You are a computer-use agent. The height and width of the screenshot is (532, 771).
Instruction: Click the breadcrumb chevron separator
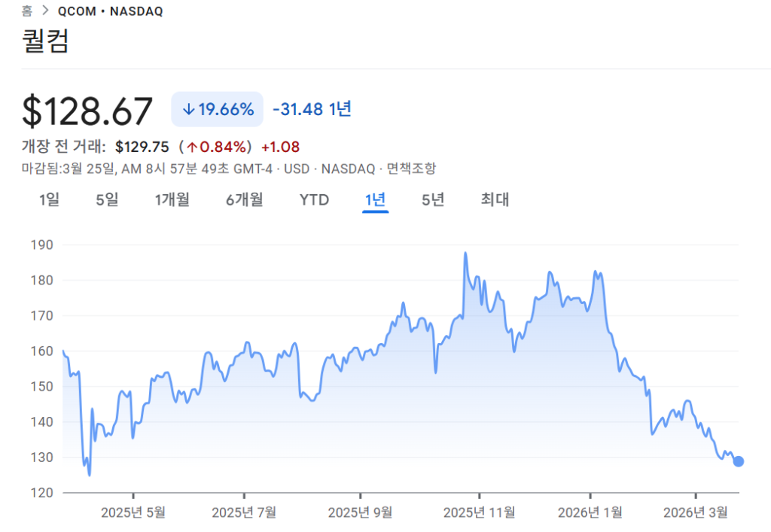(x=45, y=11)
